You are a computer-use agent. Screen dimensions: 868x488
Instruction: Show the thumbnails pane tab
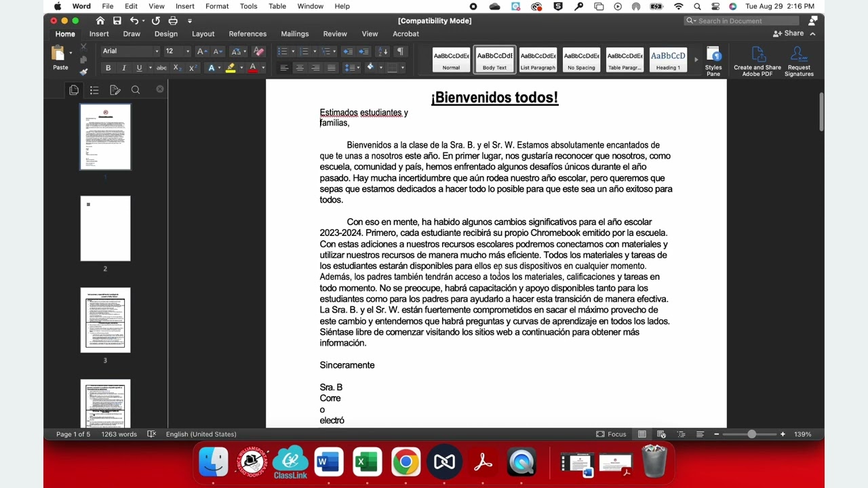pos(74,89)
